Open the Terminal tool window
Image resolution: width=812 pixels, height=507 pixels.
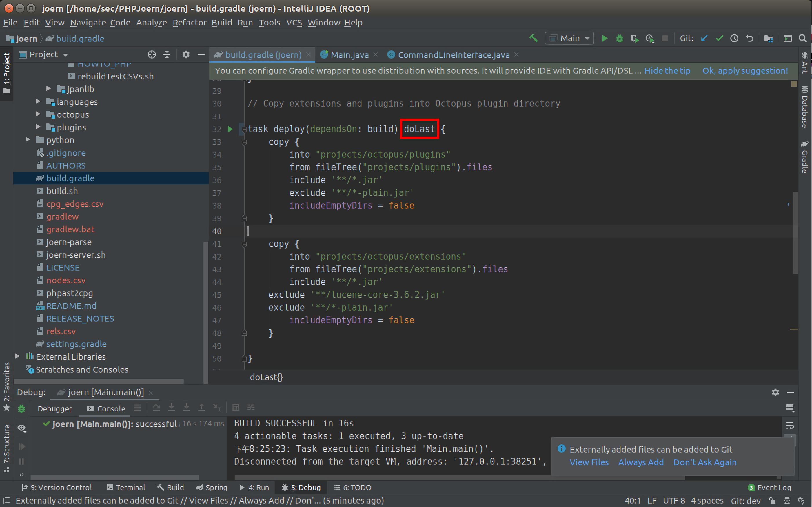[x=125, y=488]
